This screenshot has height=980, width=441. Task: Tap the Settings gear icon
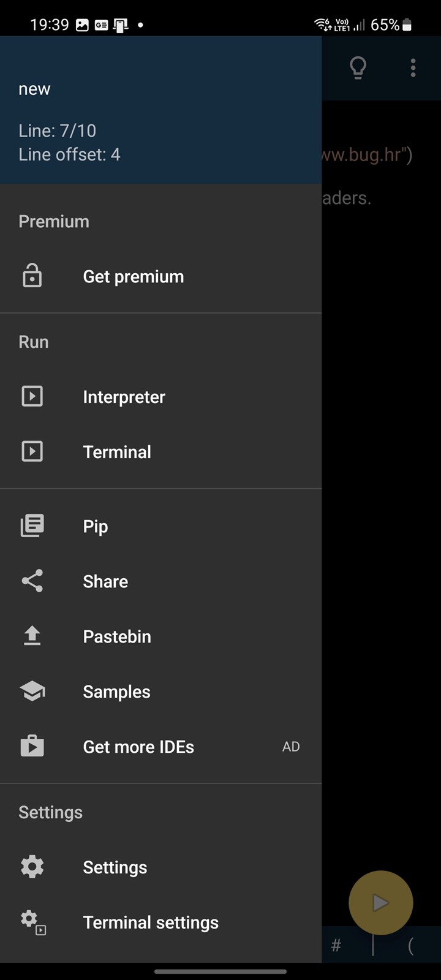(x=32, y=867)
